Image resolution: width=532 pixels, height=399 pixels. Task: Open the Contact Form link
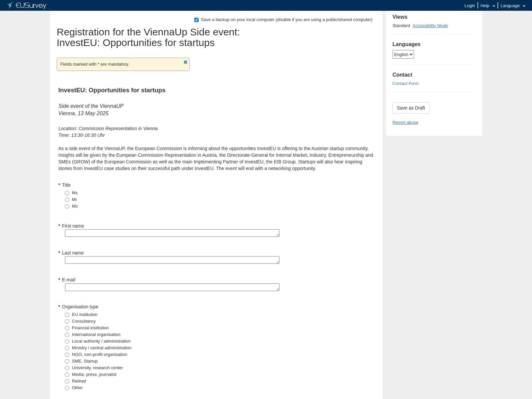[405, 83]
